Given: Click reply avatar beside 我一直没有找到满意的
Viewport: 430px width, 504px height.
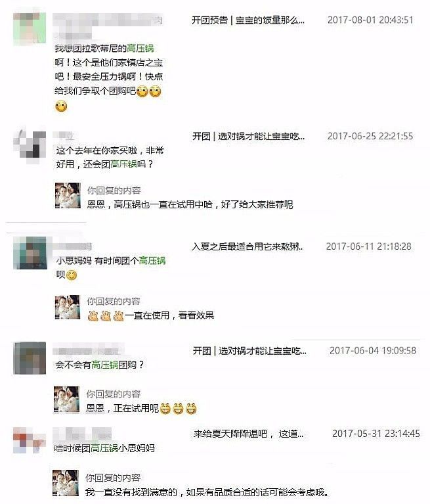Looking at the screenshot, I should [x=66, y=483].
